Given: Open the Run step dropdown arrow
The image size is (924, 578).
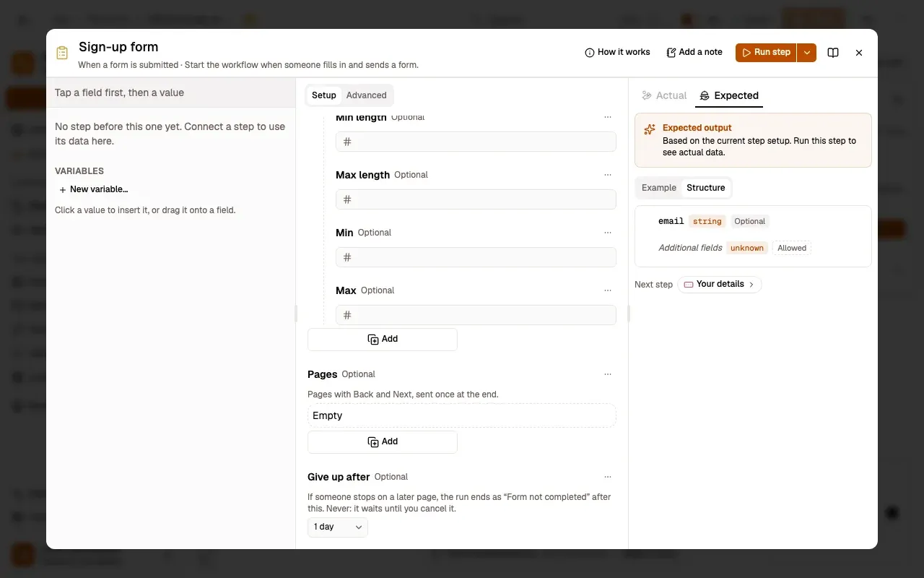Looking at the screenshot, I should (x=807, y=53).
